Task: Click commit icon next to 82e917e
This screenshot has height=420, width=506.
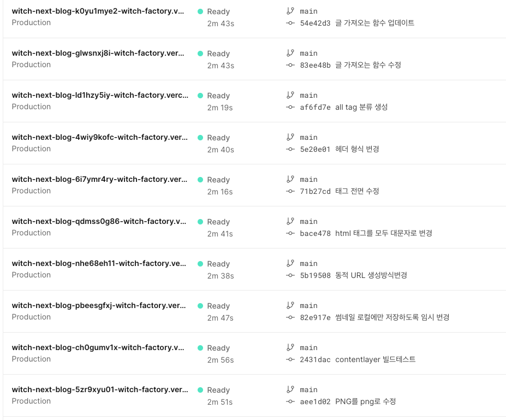Action: point(290,317)
